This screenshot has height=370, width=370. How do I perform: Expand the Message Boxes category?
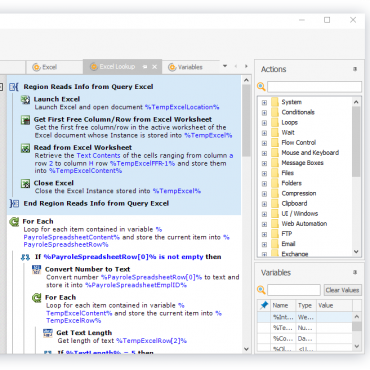click(264, 163)
